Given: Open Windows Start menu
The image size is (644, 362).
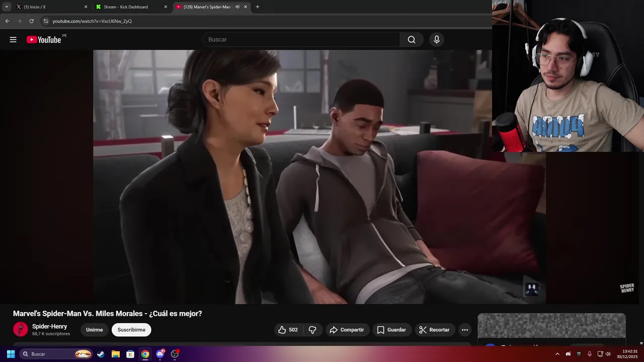Looking at the screenshot, I should pos(11,354).
